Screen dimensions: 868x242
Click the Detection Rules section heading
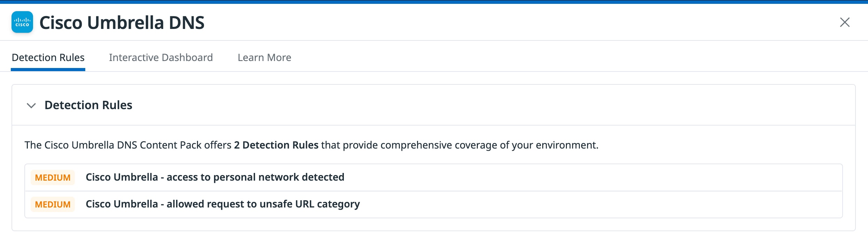click(x=88, y=105)
